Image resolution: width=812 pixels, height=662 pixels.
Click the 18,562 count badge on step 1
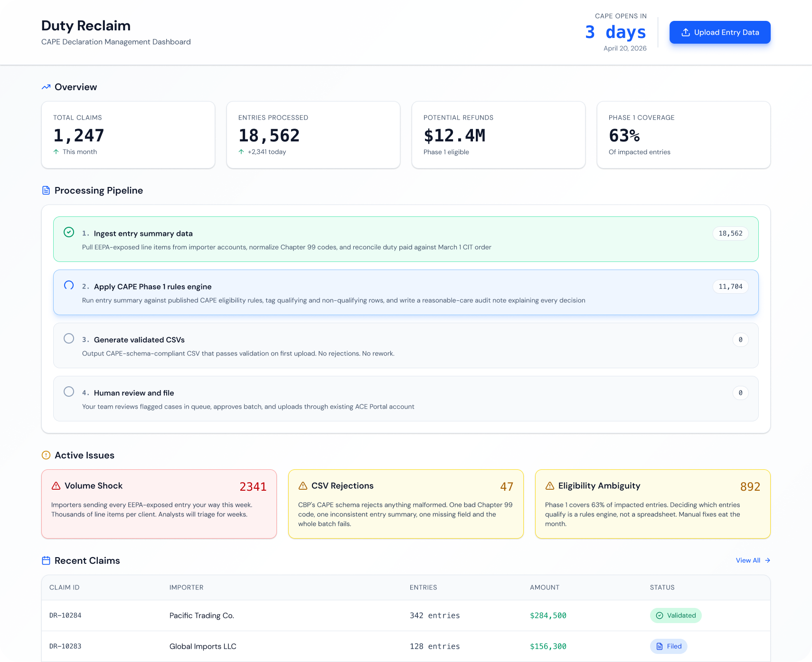point(730,233)
